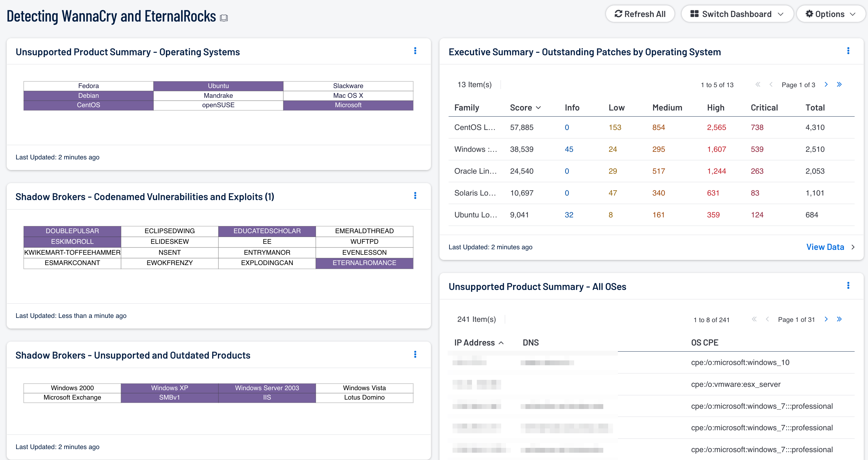Go to previous page in Executive Summary table

tap(771, 84)
